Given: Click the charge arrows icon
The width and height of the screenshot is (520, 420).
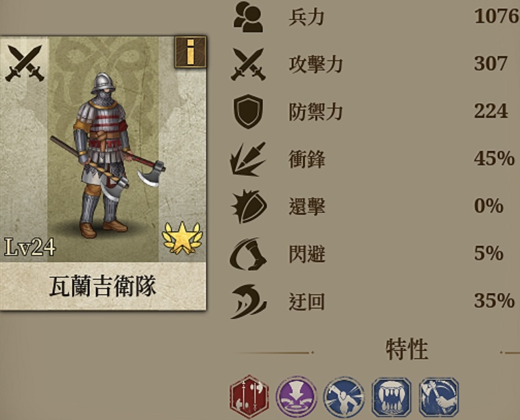Looking at the screenshot, I should click(x=248, y=159).
